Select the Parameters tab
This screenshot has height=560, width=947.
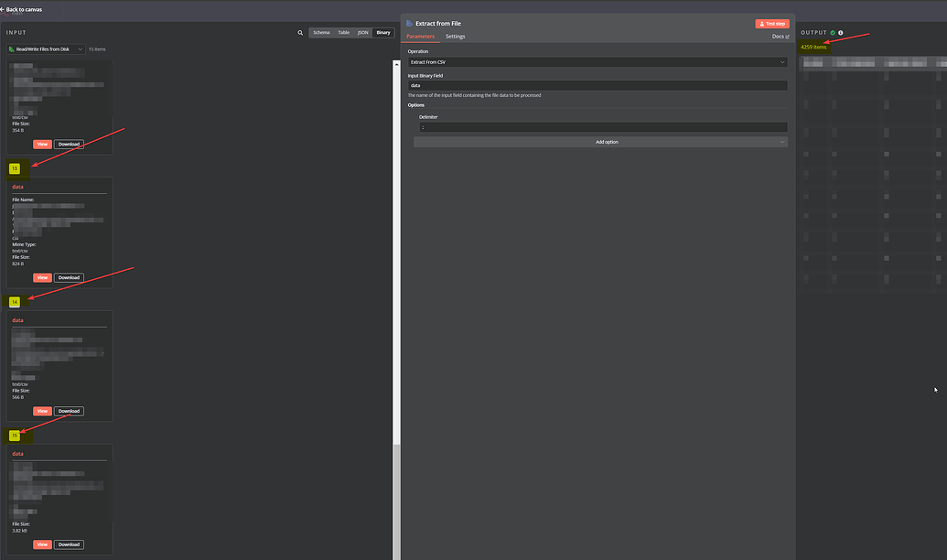click(x=421, y=37)
